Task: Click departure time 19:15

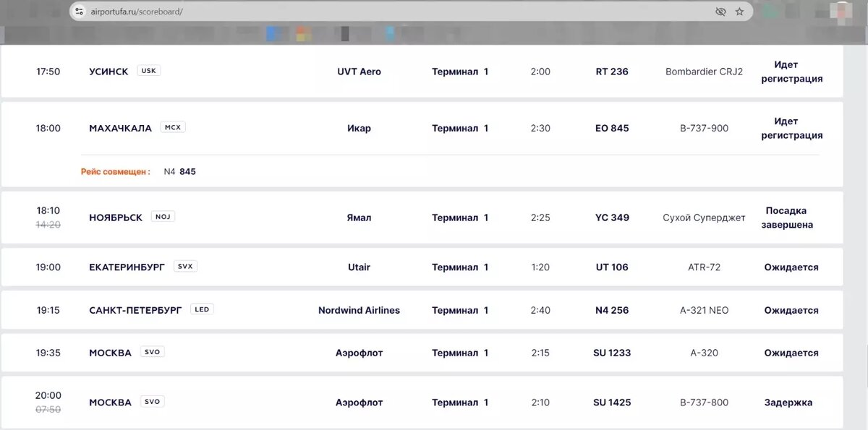Action: click(48, 310)
